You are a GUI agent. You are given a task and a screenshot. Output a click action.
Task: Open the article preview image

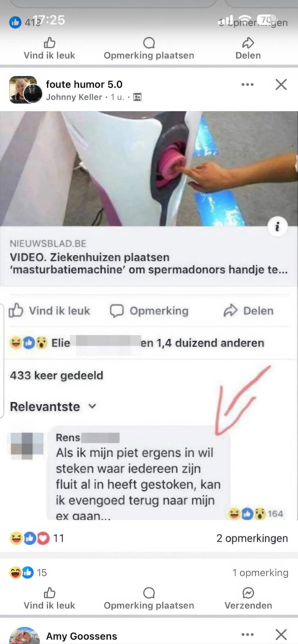pyautogui.click(x=149, y=169)
